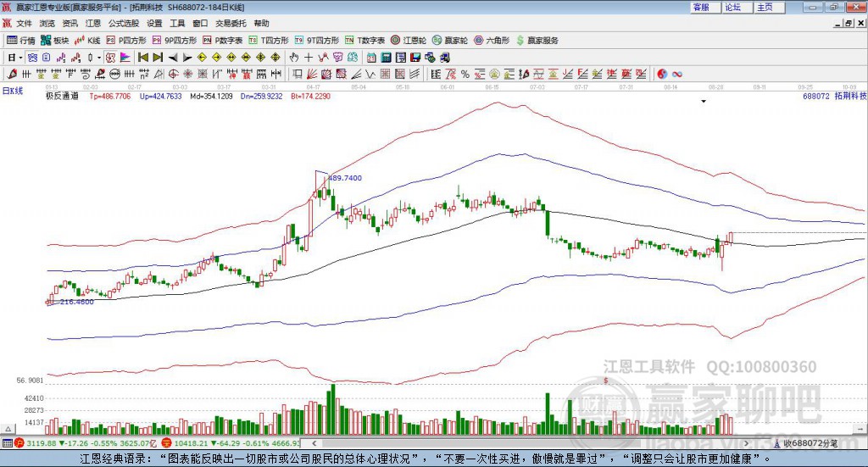868x467 pixels.
Task: Open the P四方形 tool
Action: tap(126, 41)
